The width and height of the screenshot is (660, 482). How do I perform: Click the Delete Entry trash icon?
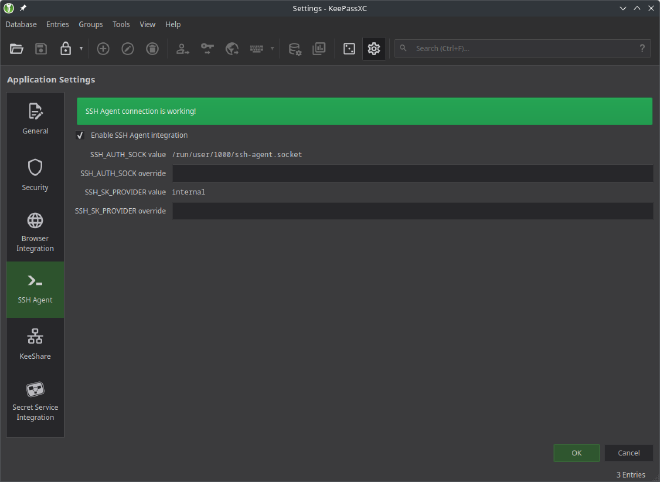(x=152, y=49)
